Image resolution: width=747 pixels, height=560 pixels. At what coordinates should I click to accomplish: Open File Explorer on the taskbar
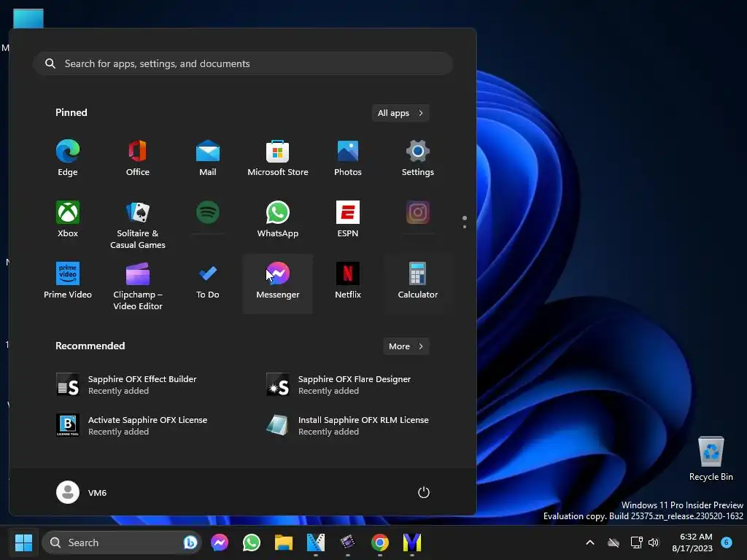[x=284, y=542]
